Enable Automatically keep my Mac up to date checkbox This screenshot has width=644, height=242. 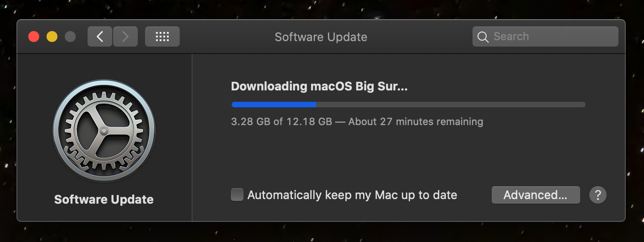(x=237, y=195)
